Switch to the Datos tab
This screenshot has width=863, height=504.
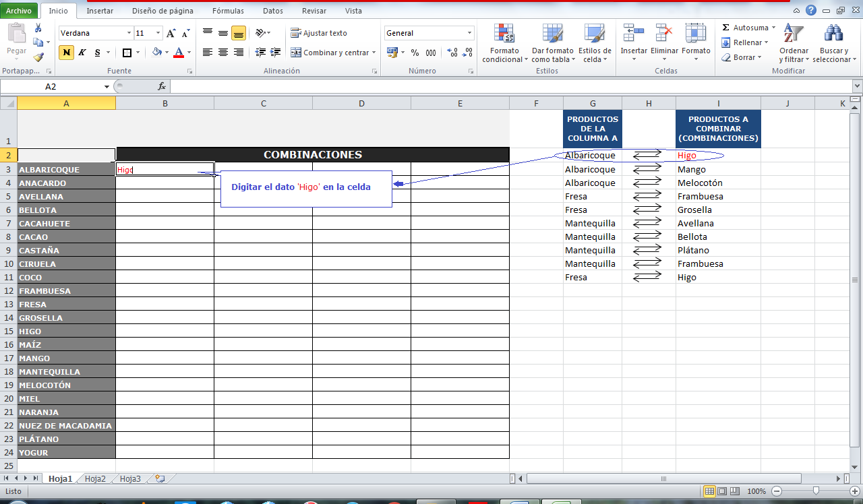click(273, 11)
